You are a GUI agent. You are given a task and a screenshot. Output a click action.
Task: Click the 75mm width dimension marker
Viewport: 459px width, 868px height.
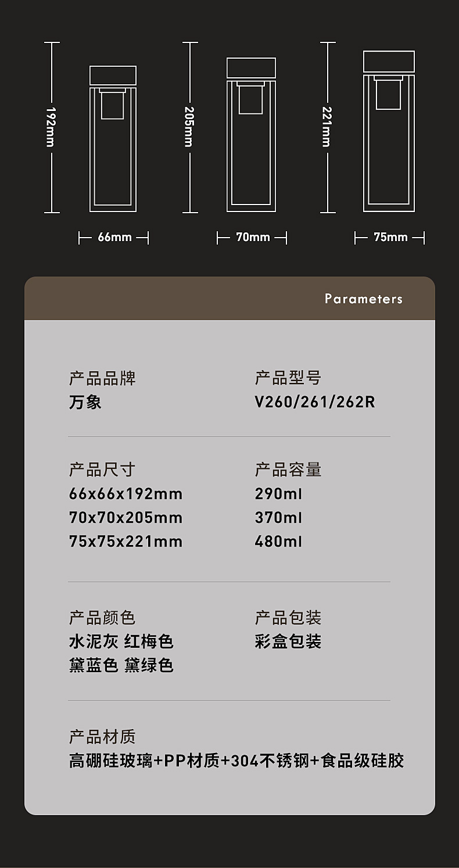tap(390, 237)
